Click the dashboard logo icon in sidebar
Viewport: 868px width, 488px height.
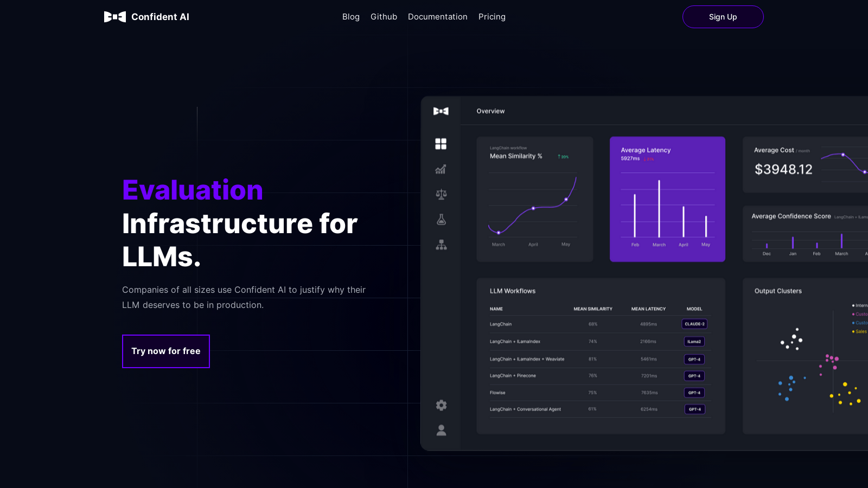441,111
